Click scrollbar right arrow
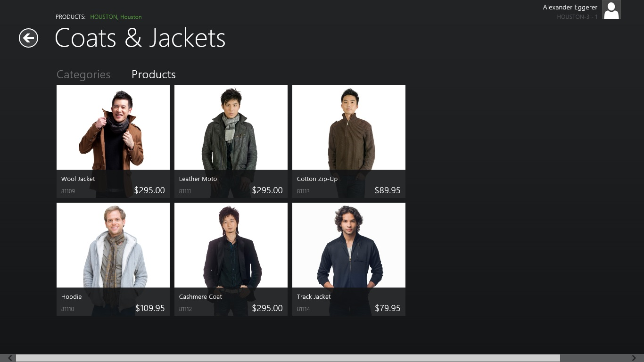 [x=634, y=358]
